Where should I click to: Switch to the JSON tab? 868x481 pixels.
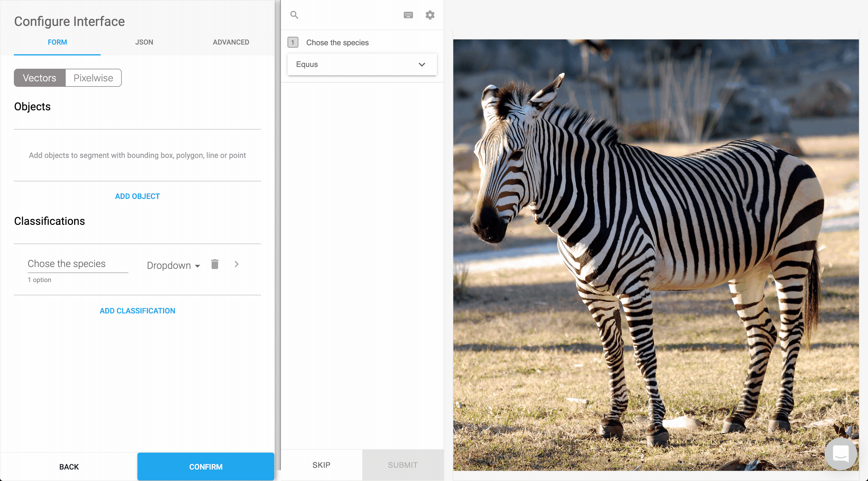[x=144, y=42]
